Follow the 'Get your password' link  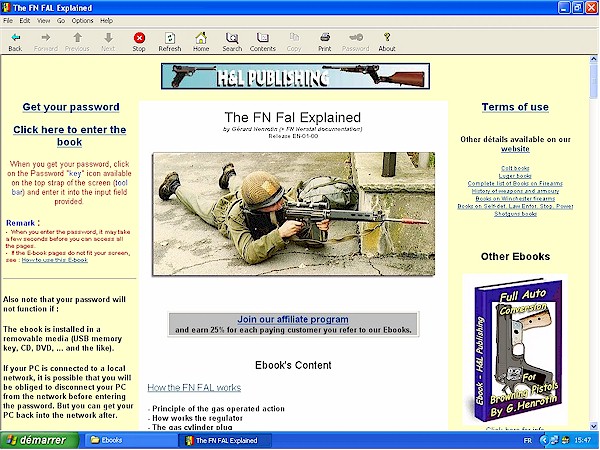(x=71, y=107)
